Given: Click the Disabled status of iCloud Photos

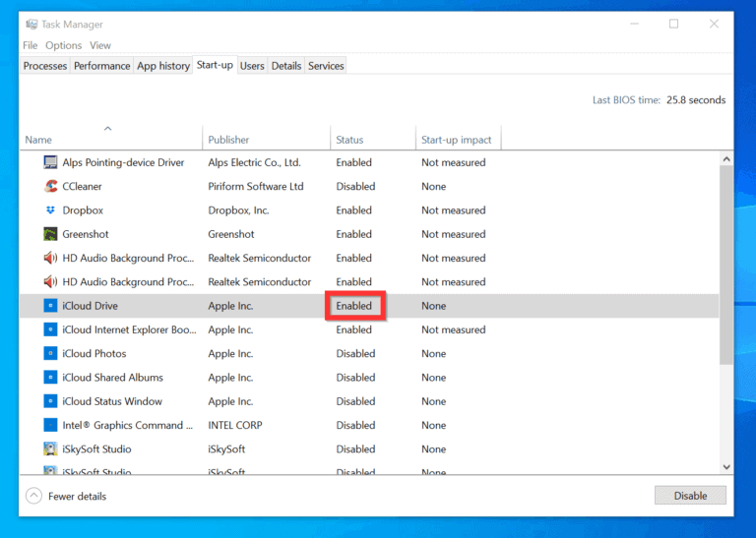Looking at the screenshot, I should click(355, 353).
